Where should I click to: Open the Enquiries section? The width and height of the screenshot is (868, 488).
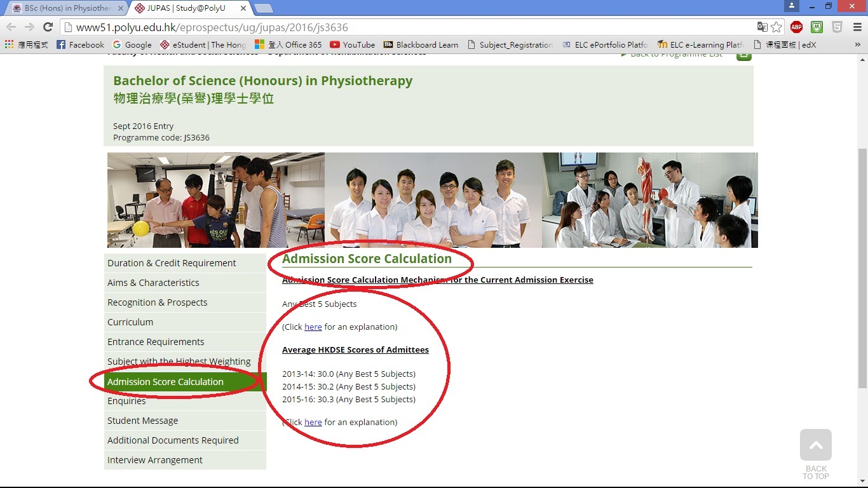tap(185, 401)
